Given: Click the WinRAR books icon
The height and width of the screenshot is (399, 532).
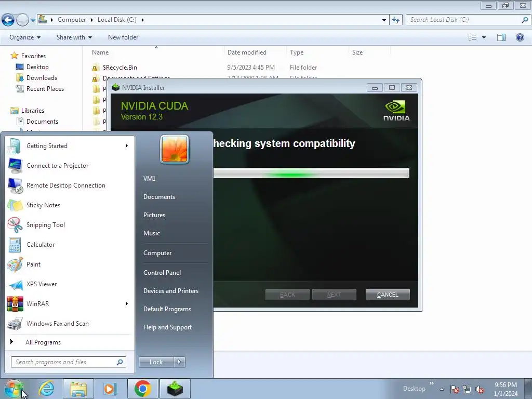Looking at the screenshot, I should click(x=15, y=304).
